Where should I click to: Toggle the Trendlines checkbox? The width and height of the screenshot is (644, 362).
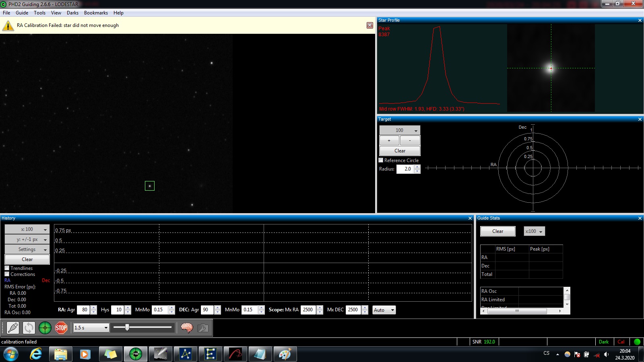click(x=7, y=268)
